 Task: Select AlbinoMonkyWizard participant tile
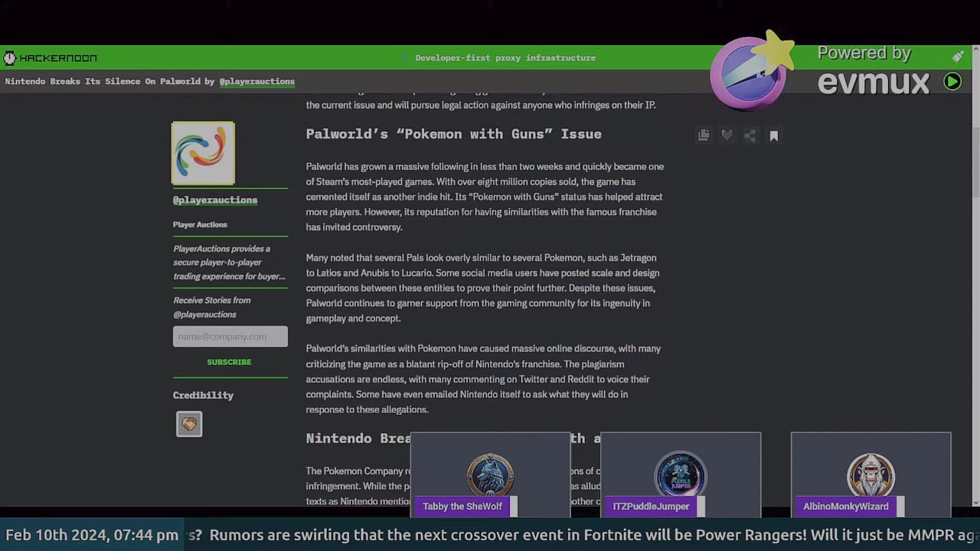coord(871,474)
